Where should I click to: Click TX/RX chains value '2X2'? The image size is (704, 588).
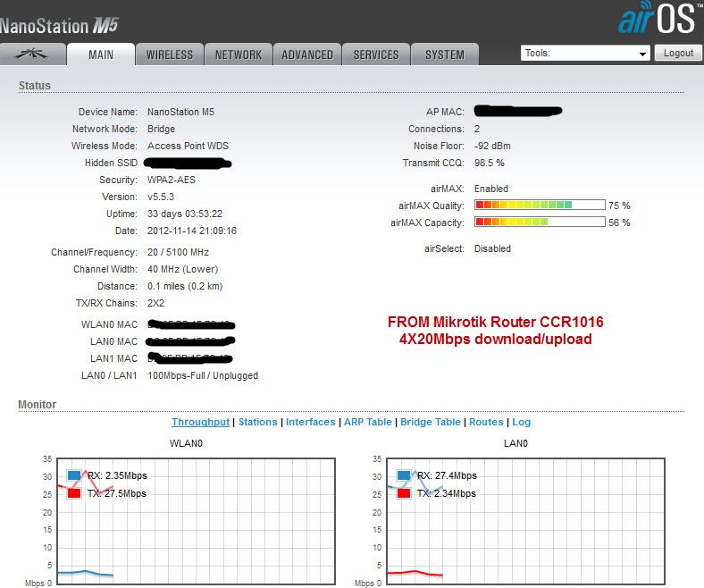click(155, 303)
